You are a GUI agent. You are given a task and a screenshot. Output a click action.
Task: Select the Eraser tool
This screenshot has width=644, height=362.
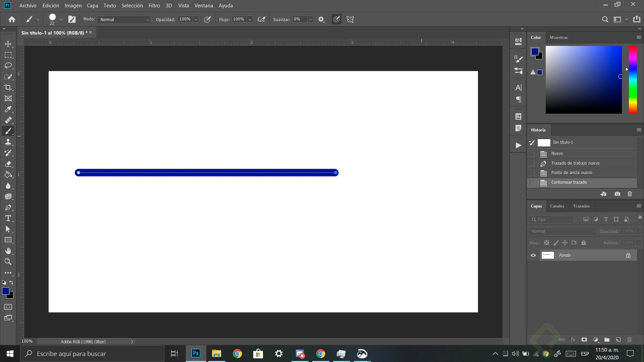pyautogui.click(x=8, y=164)
